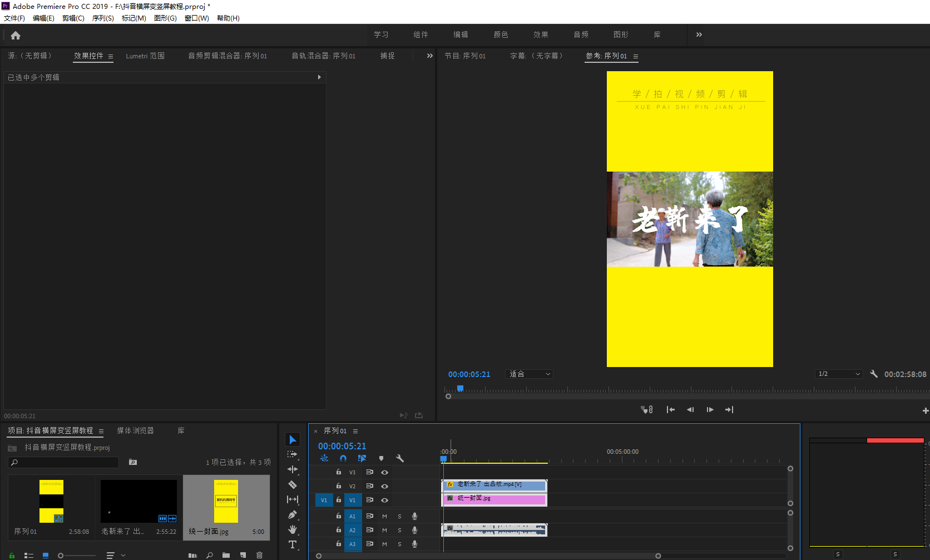Image resolution: width=930 pixels, height=560 pixels.
Task: Select the Razor tool in the timeline toolbar
Action: 293,485
